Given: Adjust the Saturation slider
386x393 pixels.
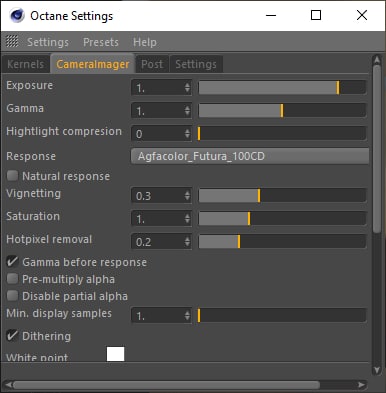Looking at the screenshot, I should click(282, 219).
